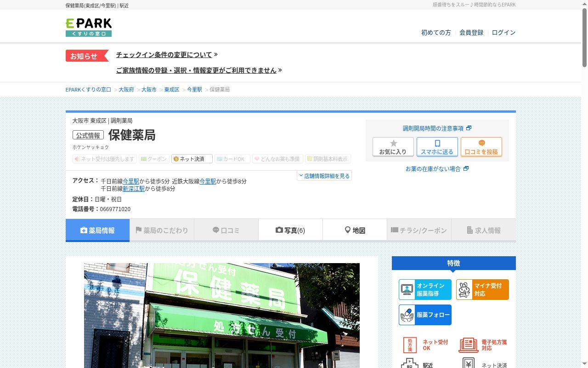This screenshot has width=588, height=368.
Task: Click the カードOK tag
Action: pyautogui.click(x=232, y=159)
